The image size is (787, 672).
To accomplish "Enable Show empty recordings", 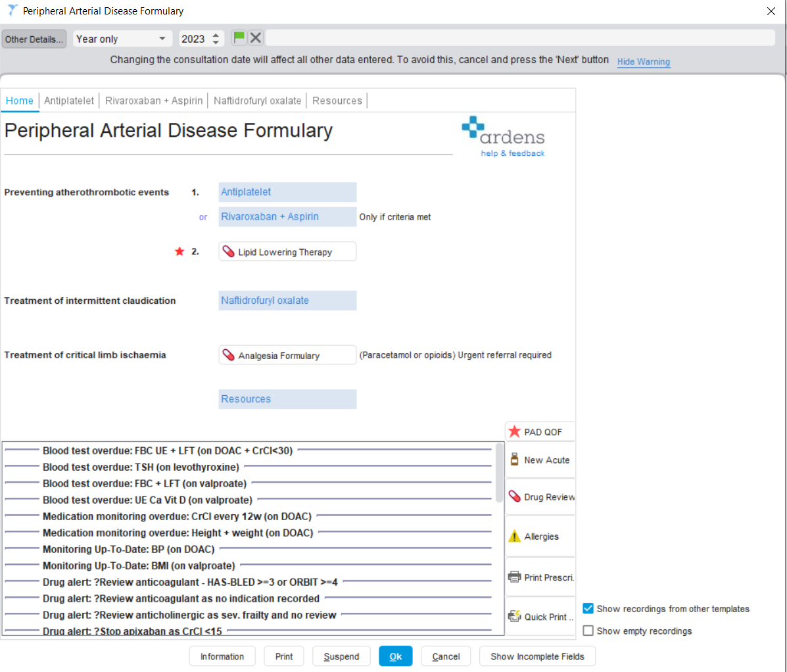I will click(587, 630).
